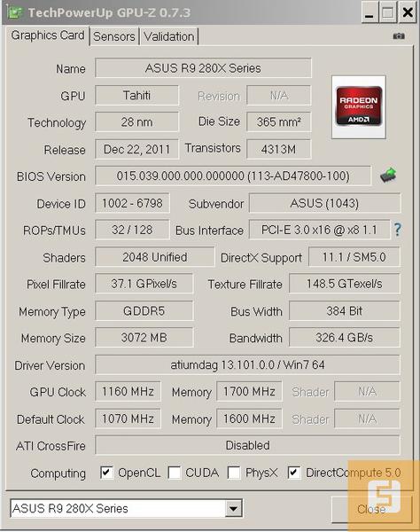
Task: Maximize the GPU-Z window
Action: [388, 13]
